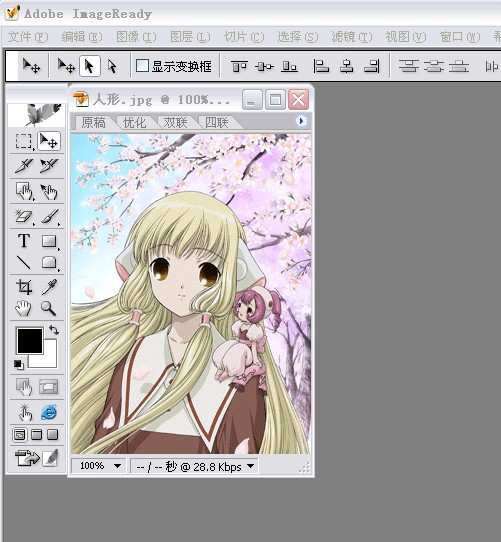
Task: Select the Brush tool
Action: click(x=49, y=216)
